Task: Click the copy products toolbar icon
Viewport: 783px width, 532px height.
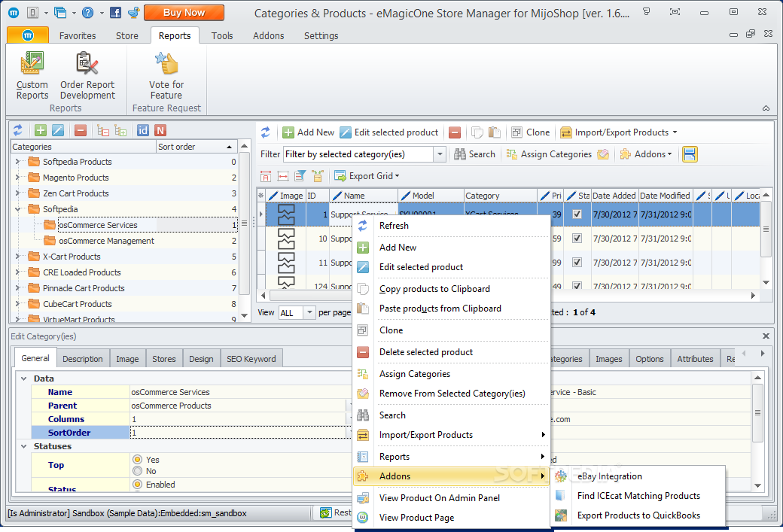Action: coord(477,132)
